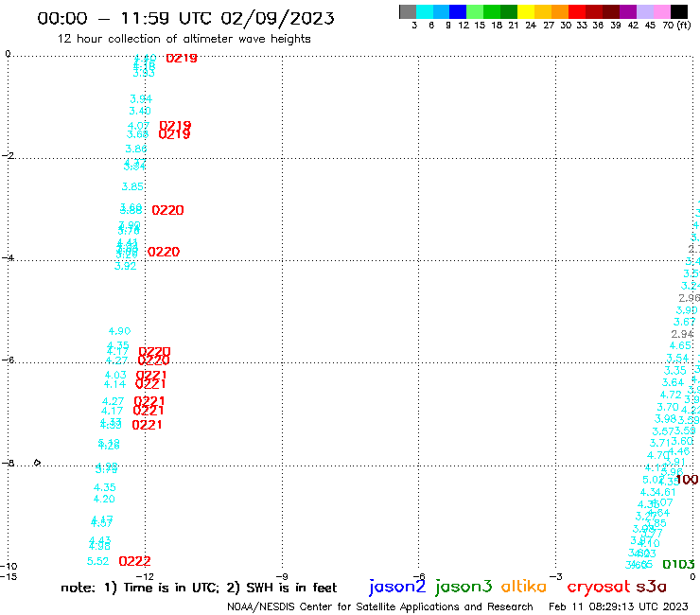The height and width of the screenshot is (615, 700).
Task: Click the dark blue swatch in the color scale
Action: (458, 11)
